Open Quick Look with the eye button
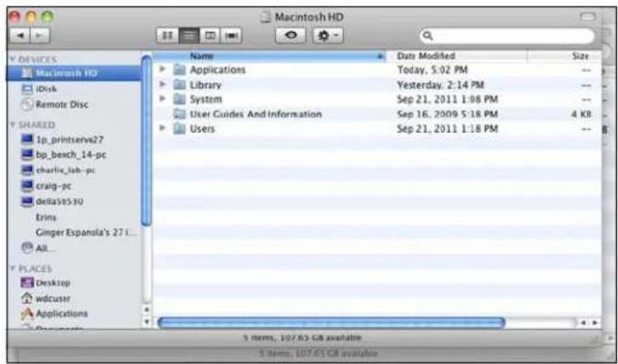The height and width of the screenshot is (364, 618). (x=291, y=35)
